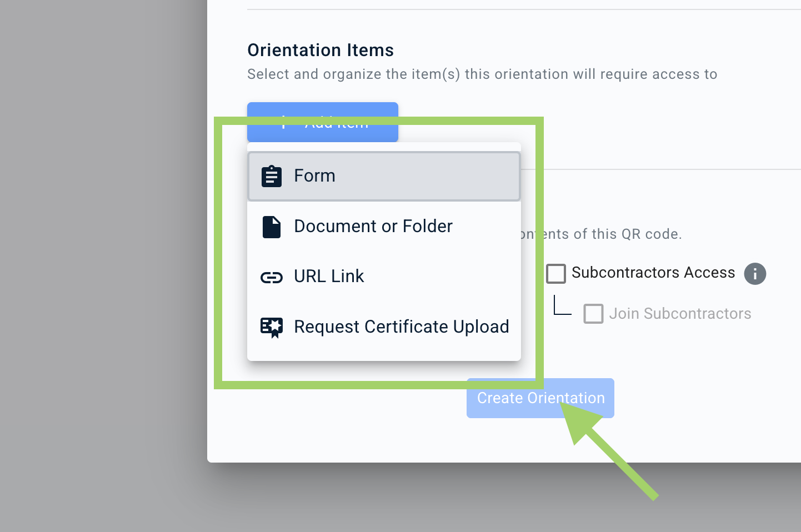The width and height of the screenshot is (801, 532).
Task: Click the QR code contents description text
Action: click(611, 234)
